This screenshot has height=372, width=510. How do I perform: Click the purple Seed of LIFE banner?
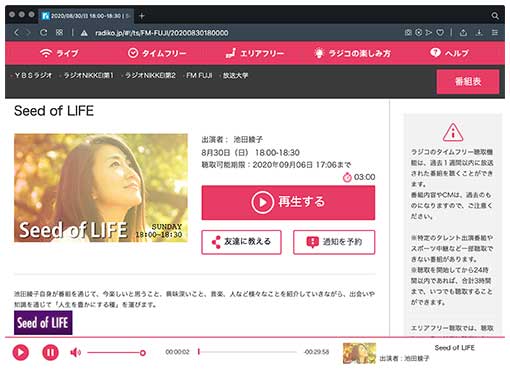click(43, 322)
